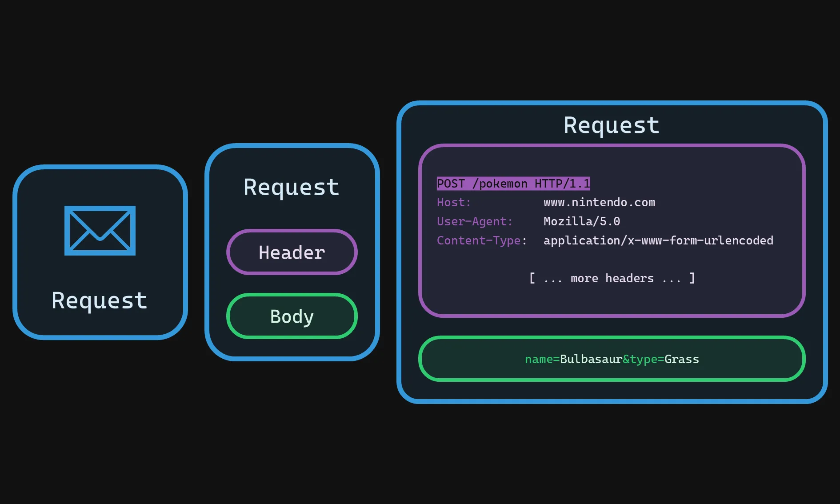Click the "Content-Type:" header name
Image resolution: width=840 pixels, height=504 pixels.
tap(482, 240)
